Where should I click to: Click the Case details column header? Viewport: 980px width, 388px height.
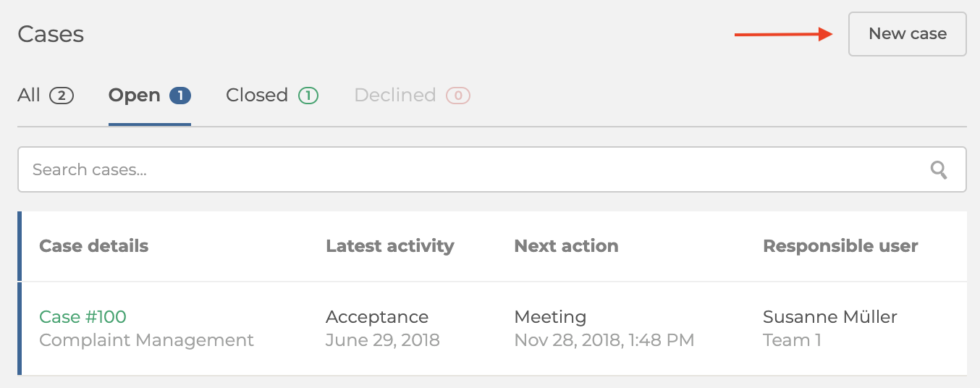pyautogui.click(x=93, y=246)
